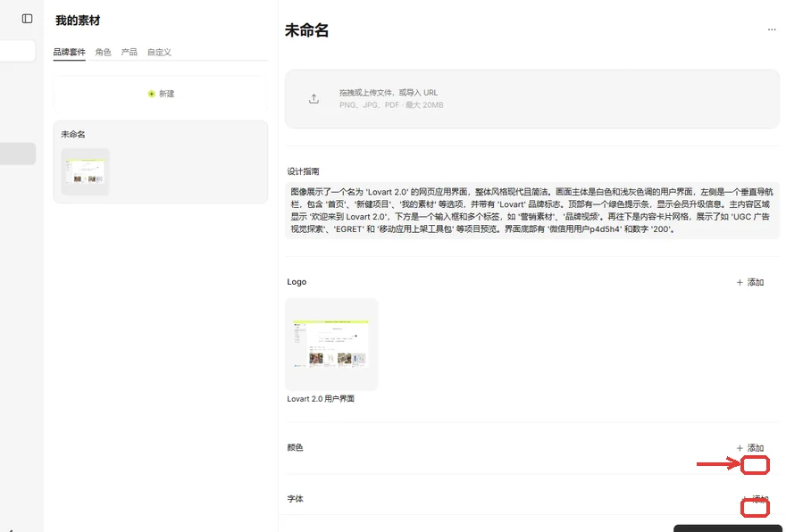This screenshot has width=786, height=532.
Task: Select the 自定义 tab
Action: click(x=159, y=52)
